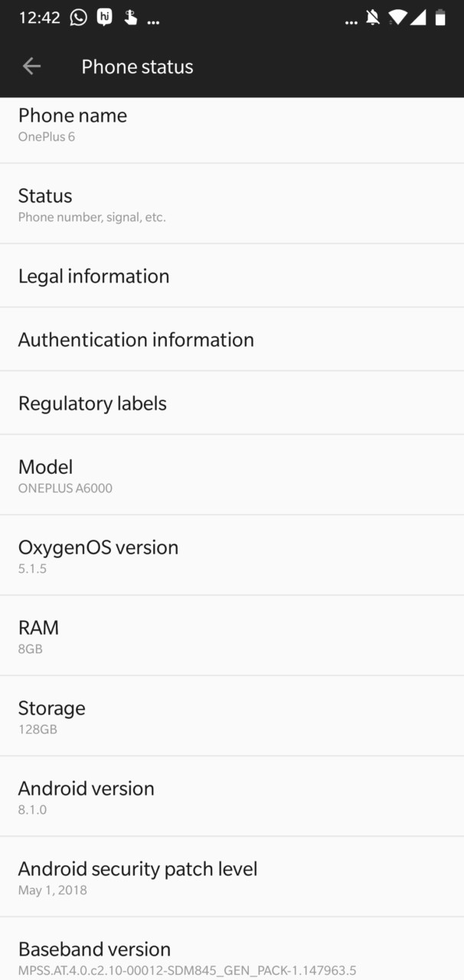Image resolution: width=464 pixels, height=980 pixels.
Task: Tap the Android version 8.1.0 row
Action: pos(231,797)
